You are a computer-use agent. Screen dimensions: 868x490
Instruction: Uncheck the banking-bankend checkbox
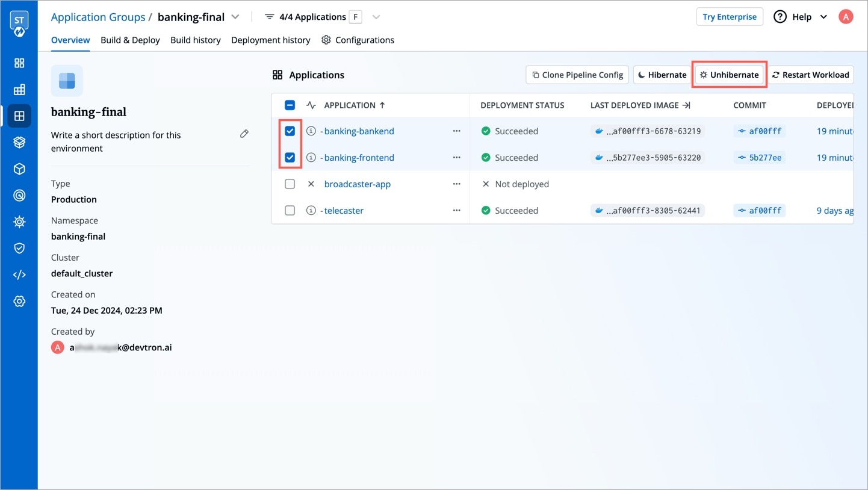pyautogui.click(x=290, y=131)
